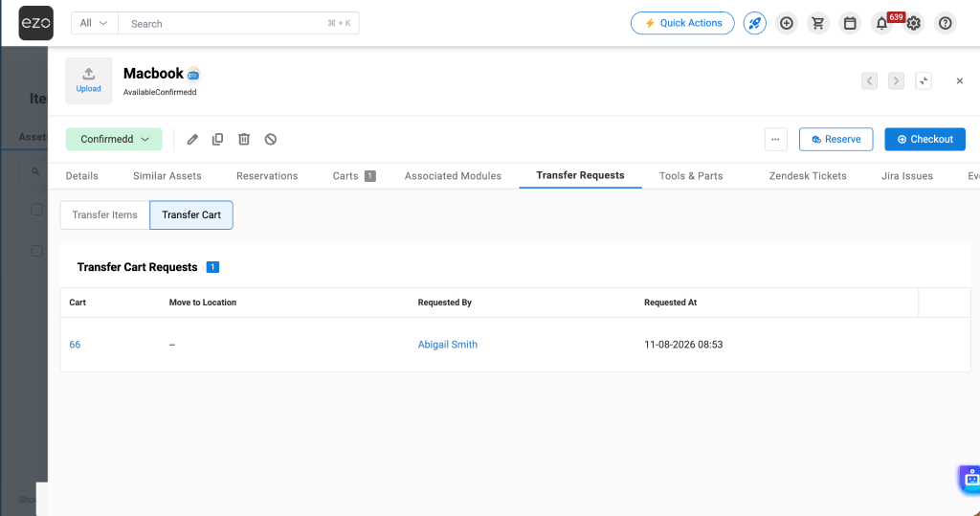This screenshot has width=980, height=516.
Task: Click the 11-08-2026 08:53 timestamp cell
Action: (x=683, y=345)
